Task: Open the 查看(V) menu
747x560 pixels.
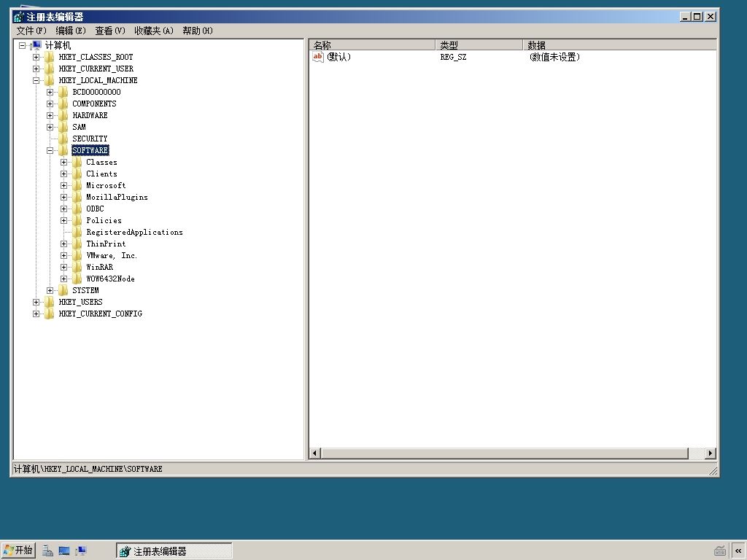Action: 110,31
